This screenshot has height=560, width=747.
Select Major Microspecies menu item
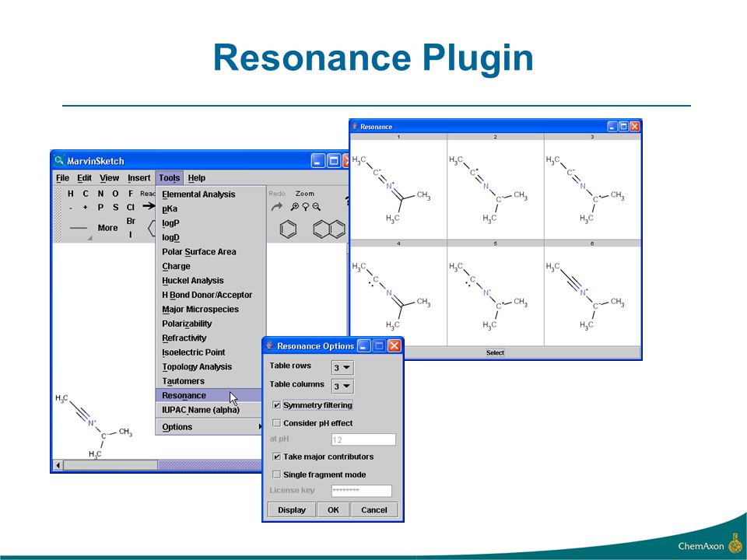(211, 309)
